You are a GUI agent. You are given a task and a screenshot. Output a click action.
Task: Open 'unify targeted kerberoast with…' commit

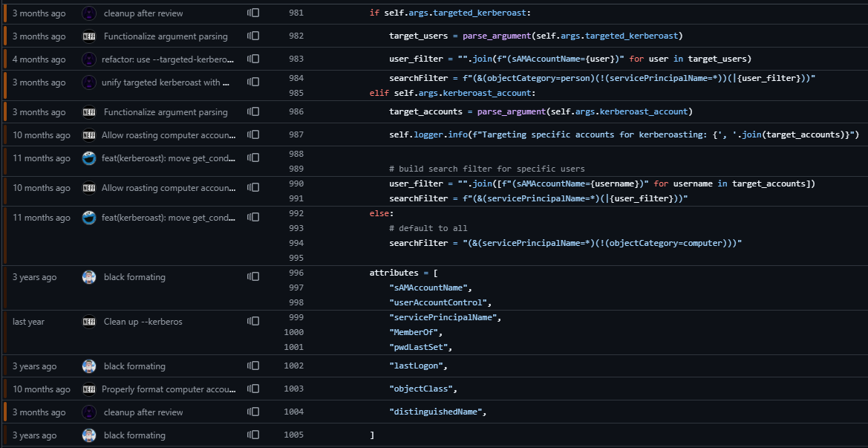point(166,82)
